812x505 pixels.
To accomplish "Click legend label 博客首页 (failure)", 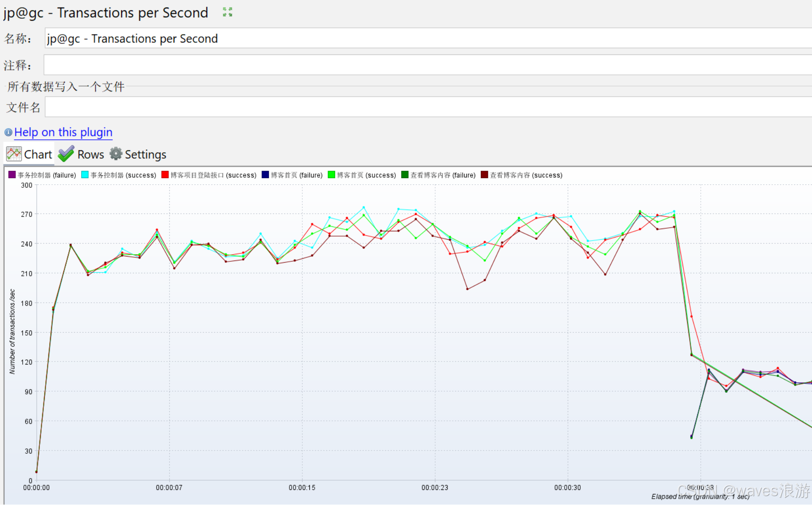I will click(297, 175).
